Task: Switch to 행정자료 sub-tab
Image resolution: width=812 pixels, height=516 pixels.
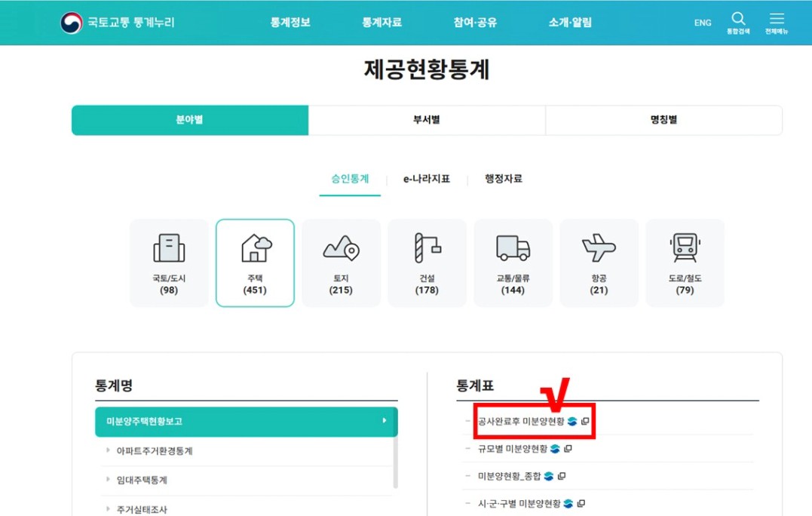Action: tap(504, 179)
